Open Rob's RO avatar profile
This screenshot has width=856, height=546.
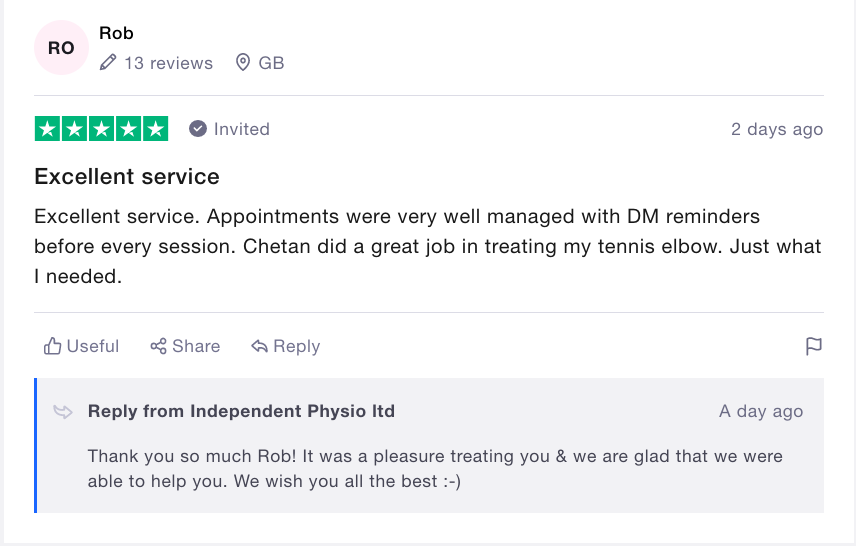[x=61, y=48]
